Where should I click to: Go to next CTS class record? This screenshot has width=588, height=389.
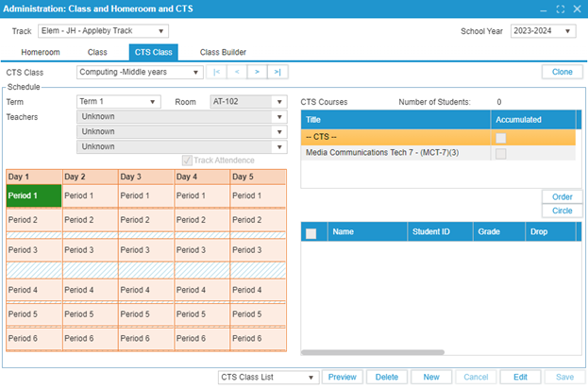(x=256, y=72)
